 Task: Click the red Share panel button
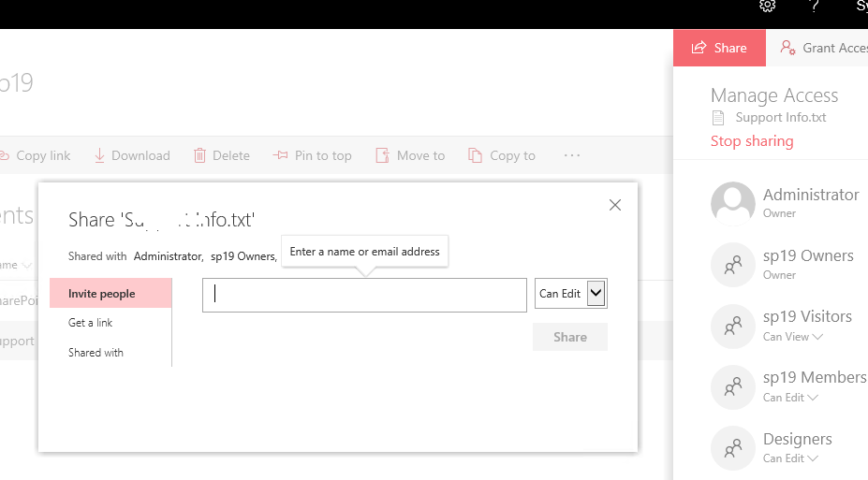719,48
